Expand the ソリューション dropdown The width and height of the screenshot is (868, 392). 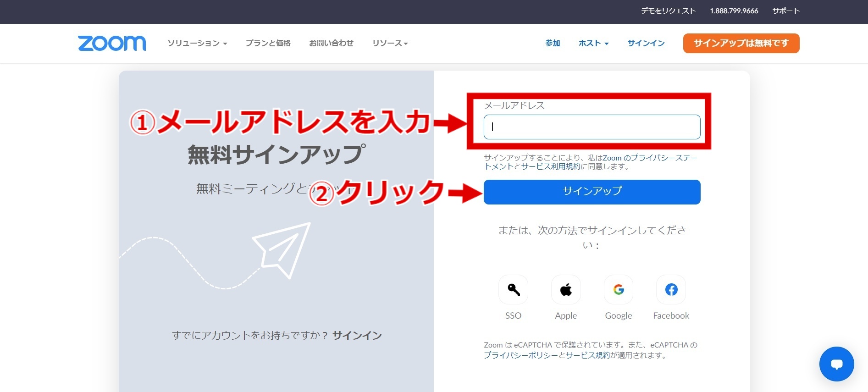pos(197,43)
